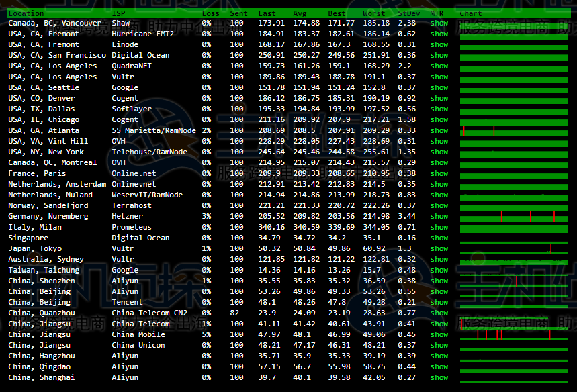
Task: Click the Hurricane FMT2 ISP cell
Action: coord(142,34)
